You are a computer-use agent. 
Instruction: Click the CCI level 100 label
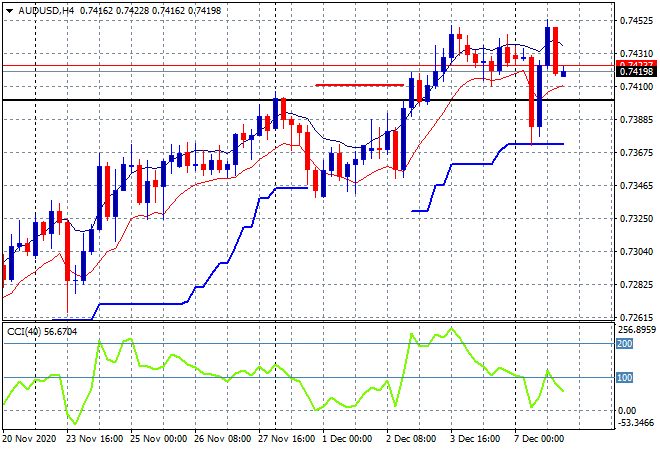pos(625,378)
